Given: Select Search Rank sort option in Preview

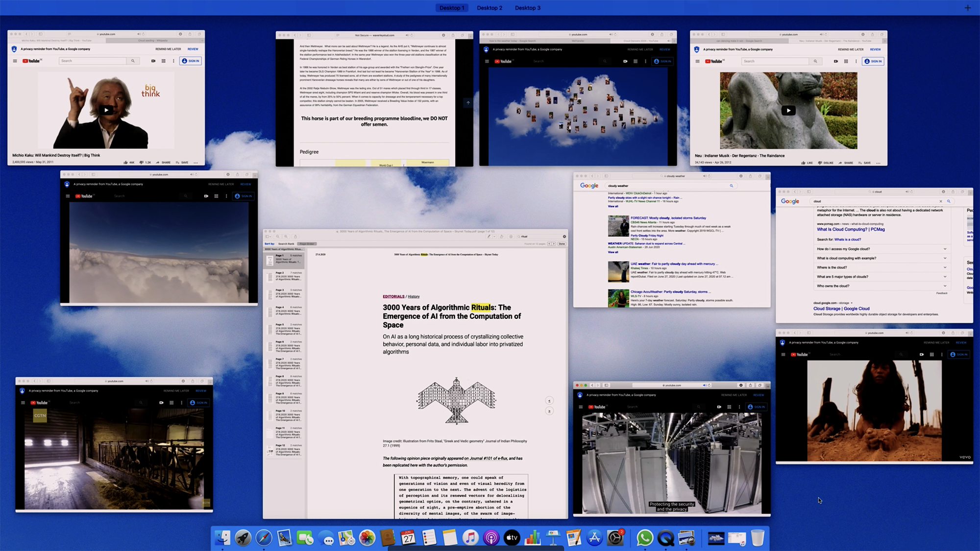Looking at the screenshot, I should (x=287, y=243).
